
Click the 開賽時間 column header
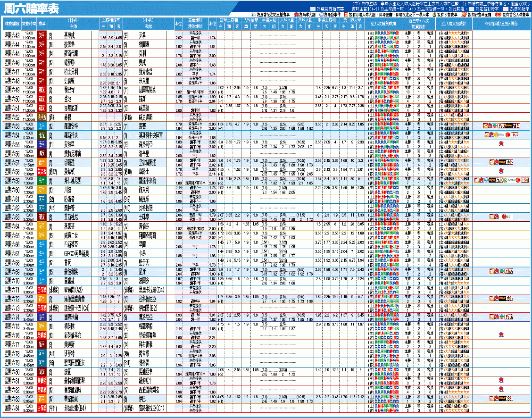29,24
